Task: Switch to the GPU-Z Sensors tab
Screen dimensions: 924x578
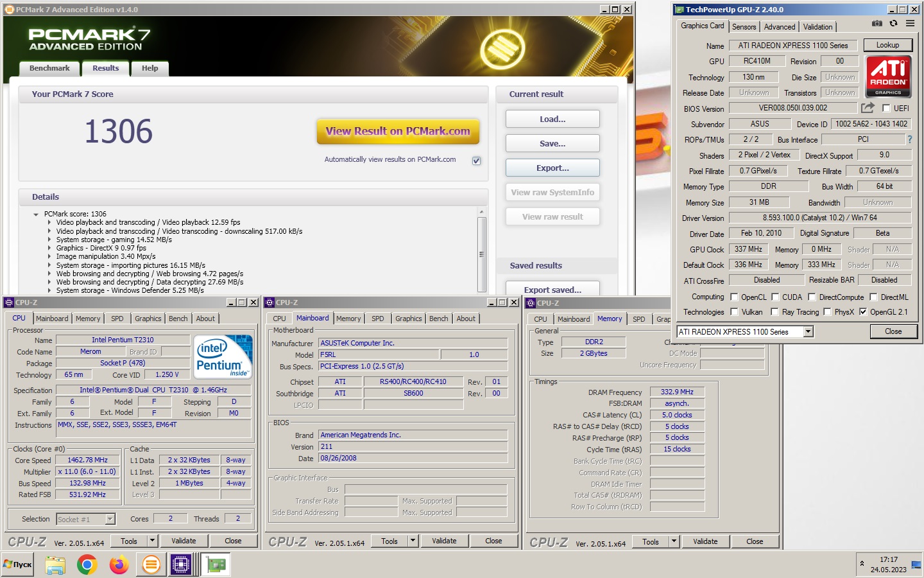Action: 744,27
